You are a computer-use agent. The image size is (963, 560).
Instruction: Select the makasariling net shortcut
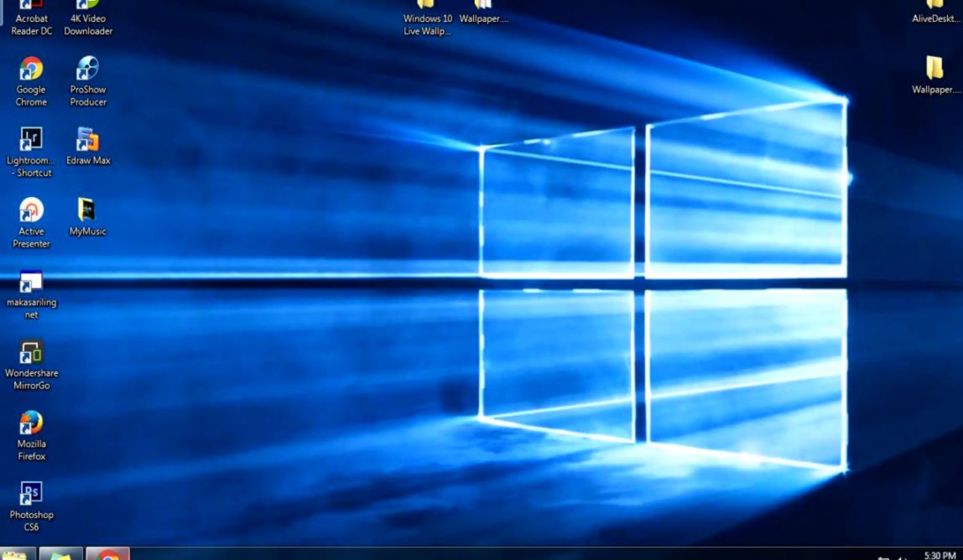coord(31,294)
